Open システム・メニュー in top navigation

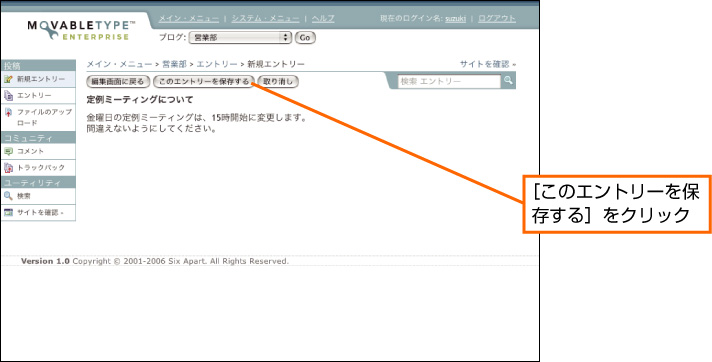[x=266, y=19]
